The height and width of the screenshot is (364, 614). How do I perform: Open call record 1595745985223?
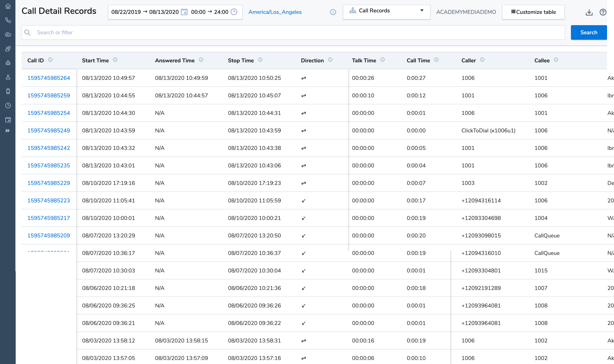(x=49, y=201)
